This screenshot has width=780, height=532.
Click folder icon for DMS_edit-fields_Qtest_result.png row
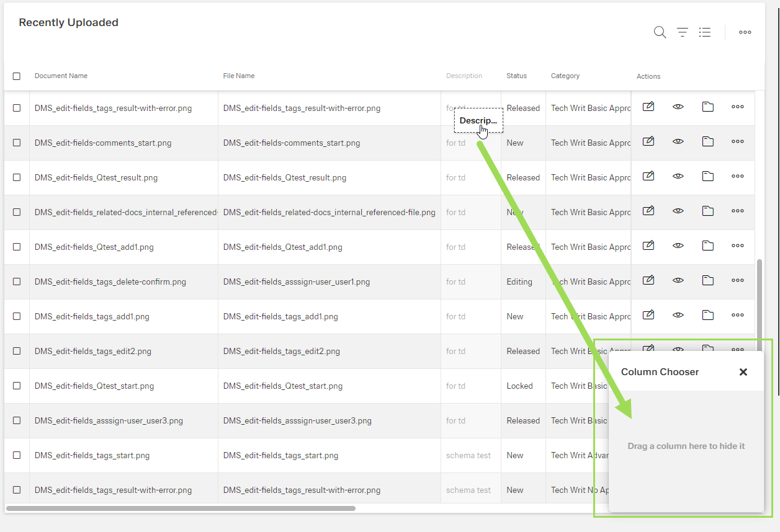[708, 176]
